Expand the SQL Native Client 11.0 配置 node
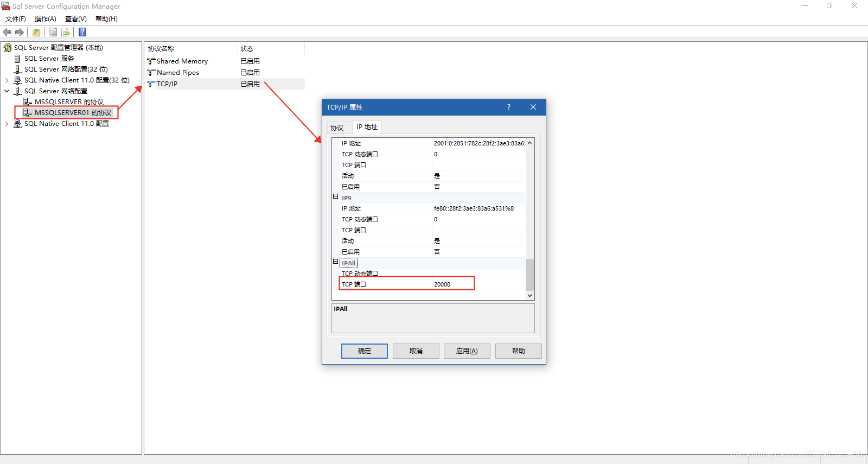 (7, 124)
